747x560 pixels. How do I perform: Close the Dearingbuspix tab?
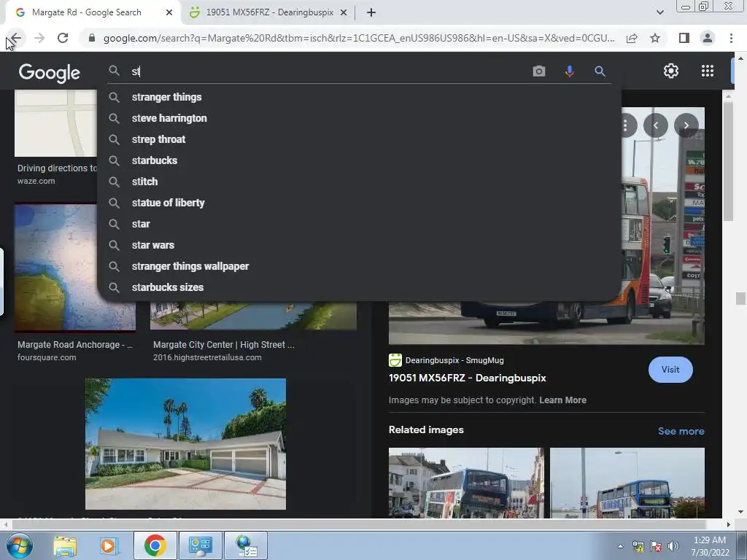click(x=344, y=12)
